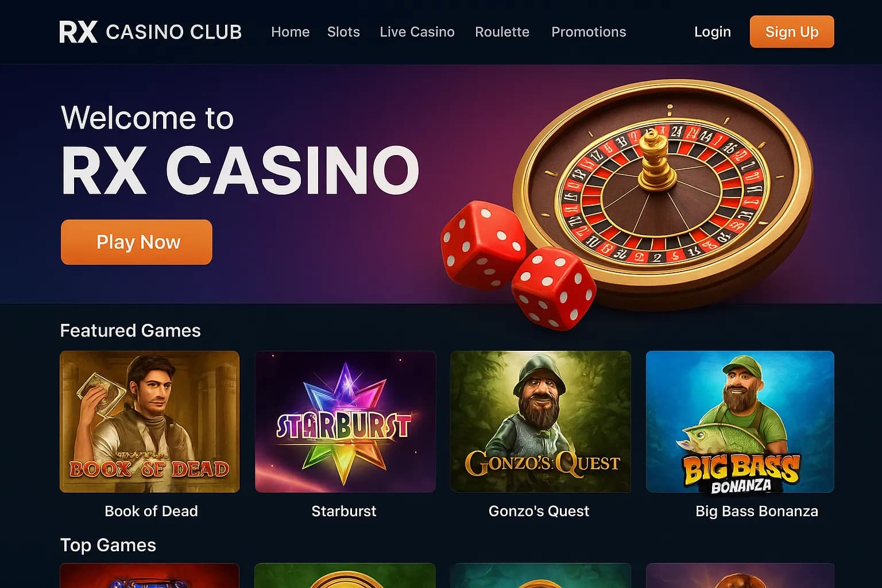Click the RX Casino Club logo
Image resolution: width=882 pixels, height=588 pixels.
coord(150,32)
